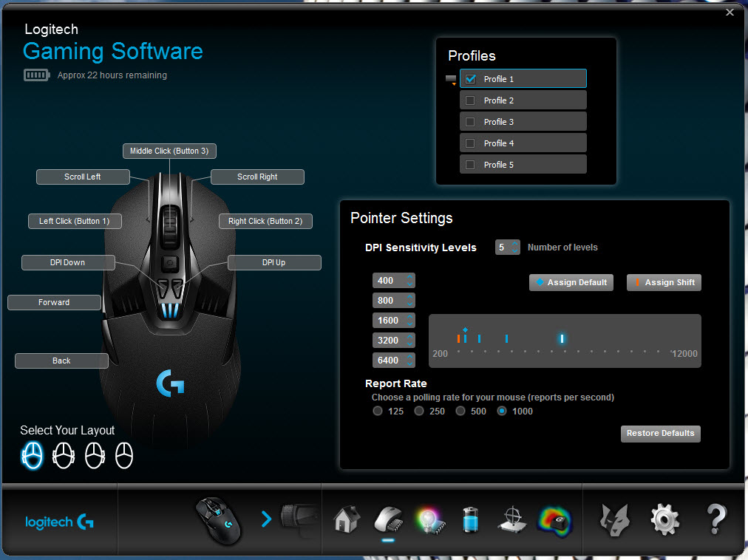The height and width of the screenshot is (560, 748).
Task: Select the second mouse layout icon
Action: point(64,456)
